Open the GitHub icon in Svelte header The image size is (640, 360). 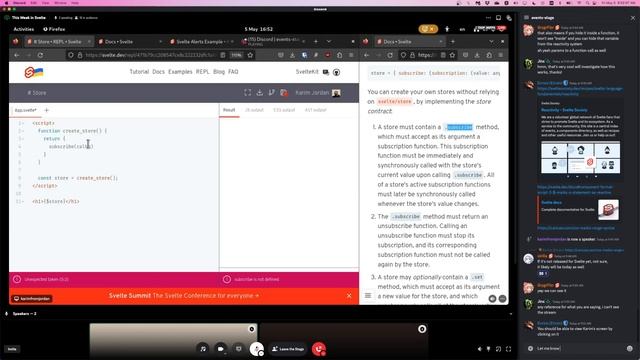coord(336,72)
